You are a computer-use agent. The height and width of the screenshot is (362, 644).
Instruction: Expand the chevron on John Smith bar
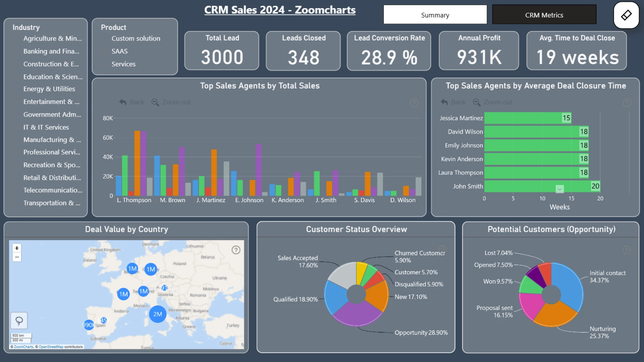point(559,189)
